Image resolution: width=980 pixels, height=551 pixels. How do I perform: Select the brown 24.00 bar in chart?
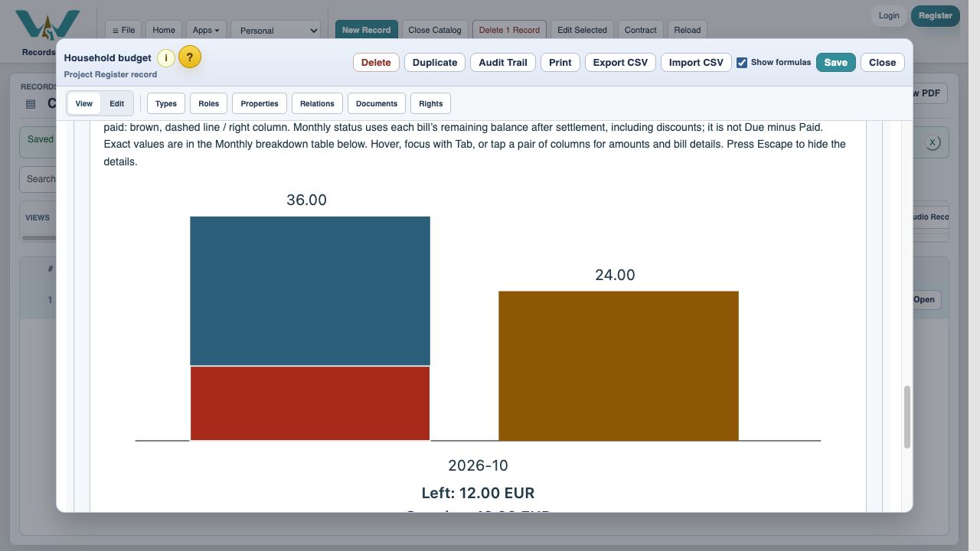(619, 366)
